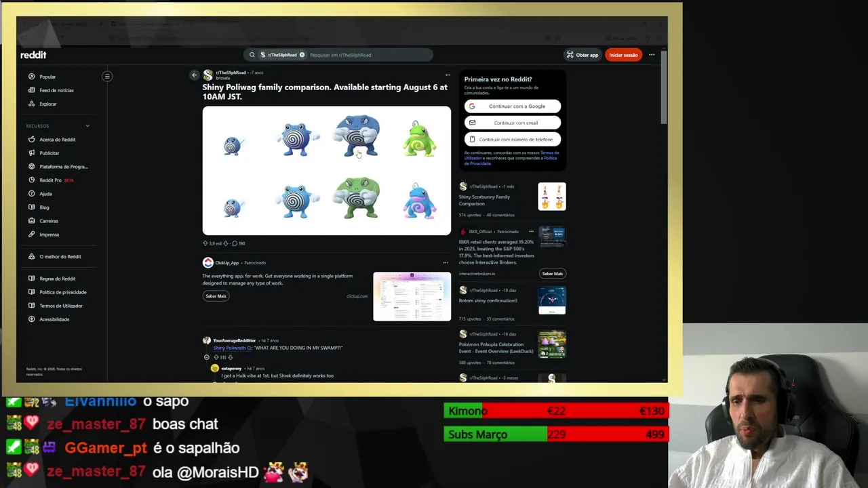Open the ClickUp ad options menu

coord(446,262)
